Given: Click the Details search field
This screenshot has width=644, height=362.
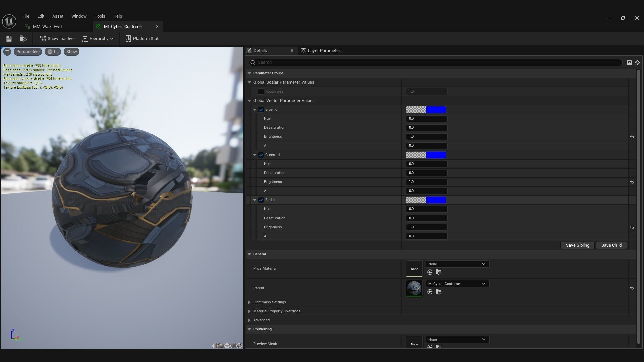Looking at the screenshot, I should [435, 62].
